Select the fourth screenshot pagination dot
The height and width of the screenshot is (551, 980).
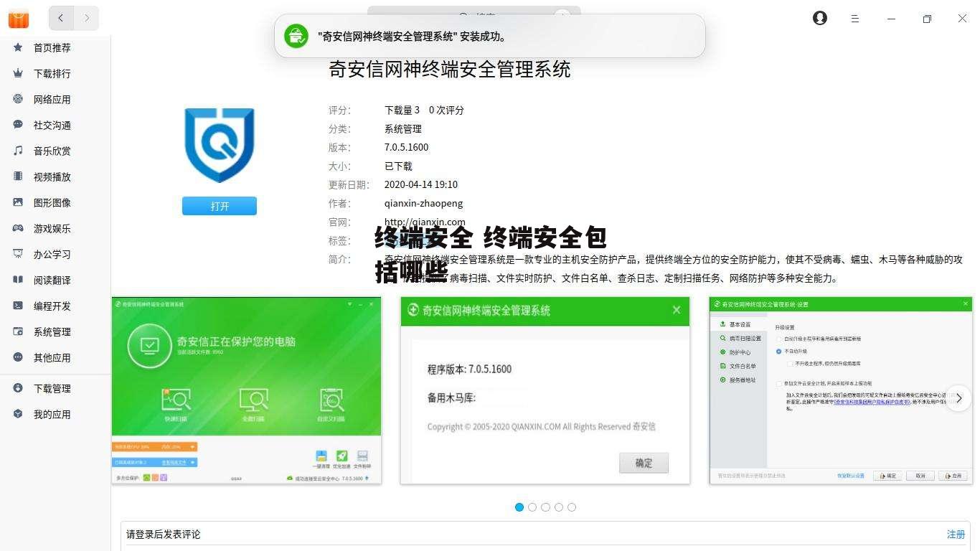(559, 507)
